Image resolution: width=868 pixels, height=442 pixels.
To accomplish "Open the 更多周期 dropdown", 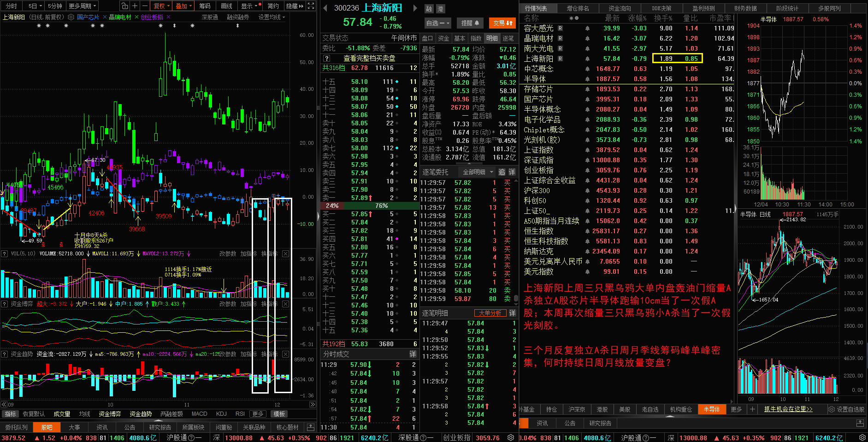I will tap(82, 6).
